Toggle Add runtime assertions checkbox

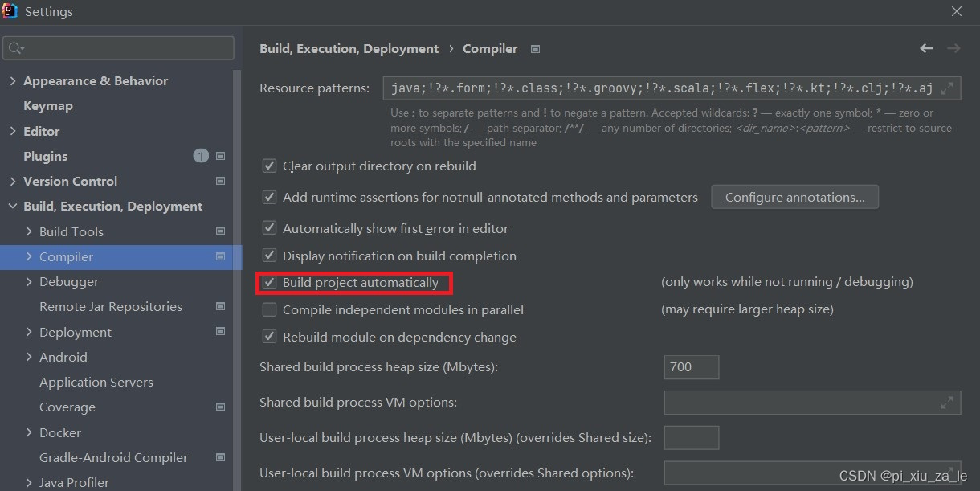(x=270, y=197)
